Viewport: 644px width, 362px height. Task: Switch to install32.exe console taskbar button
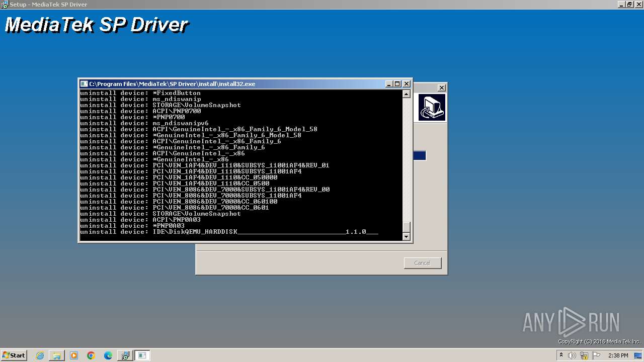[142, 355]
